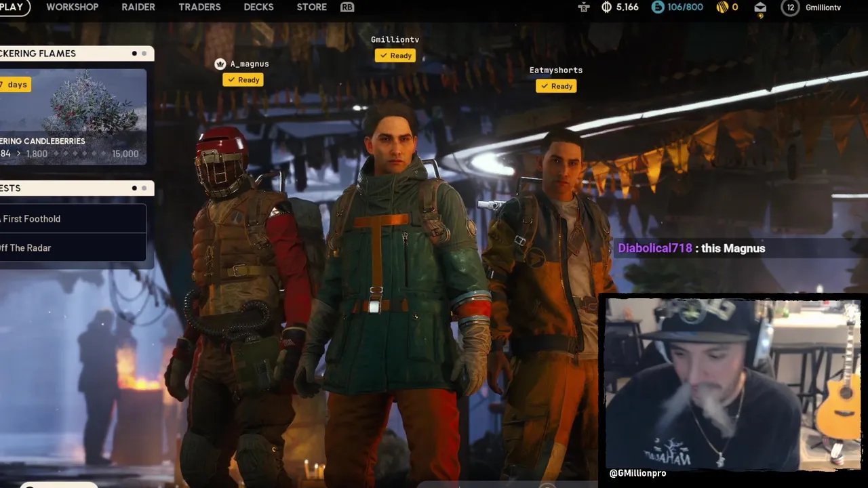Image resolution: width=868 pixels, height=488 pixels.
Task: Open the Store tab
Action: coord(312,7)
